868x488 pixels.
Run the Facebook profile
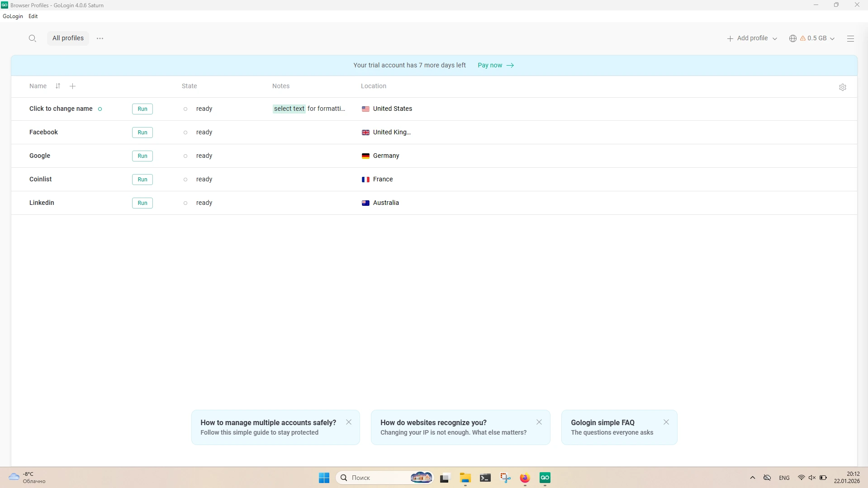pyautogui.click(x=142, y=133)
